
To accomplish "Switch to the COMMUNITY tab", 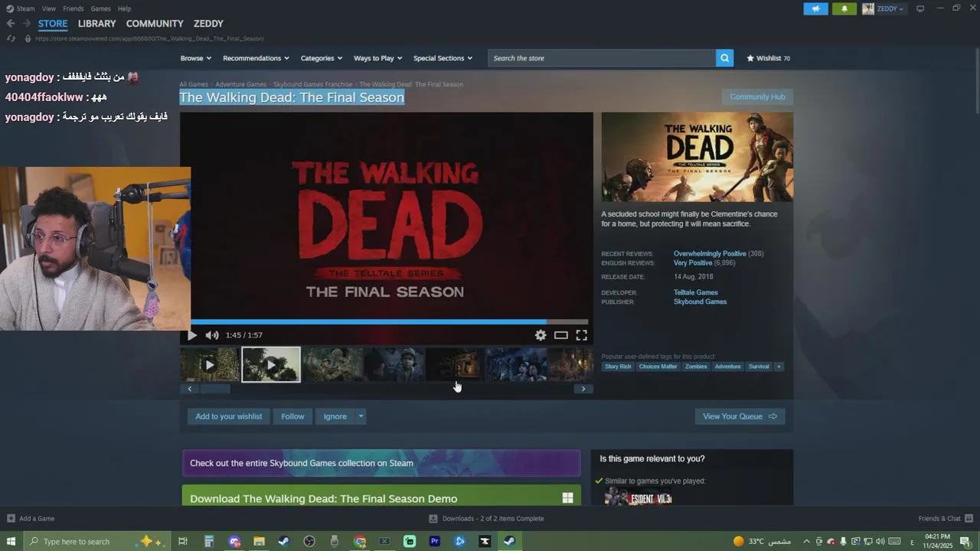I will click(x=155, y=24).
